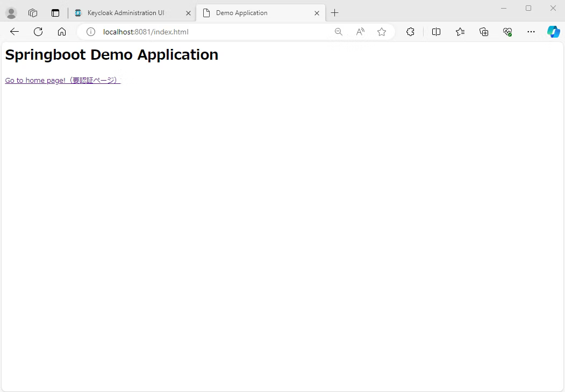Image resolution: width=565 pixels, height=392 pixels.
Task: Click the localhost:8081 address bar field
Action: 215,32
